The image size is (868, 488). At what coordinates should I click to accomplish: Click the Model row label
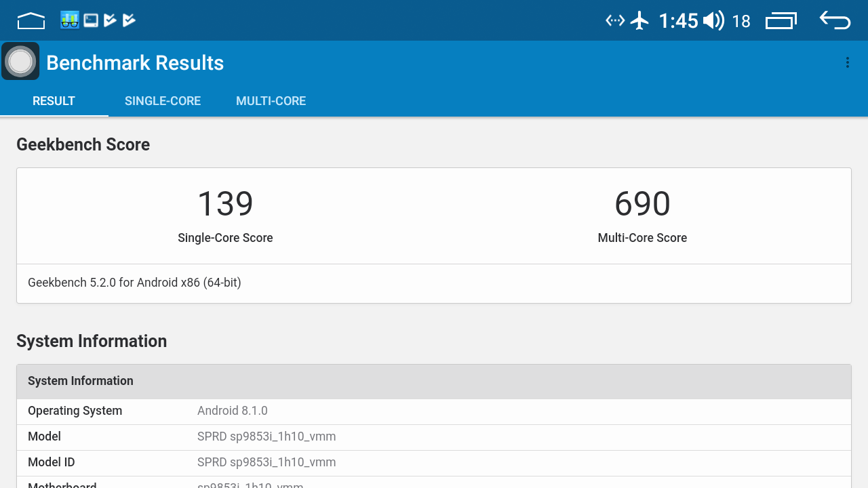click(44, 436)
